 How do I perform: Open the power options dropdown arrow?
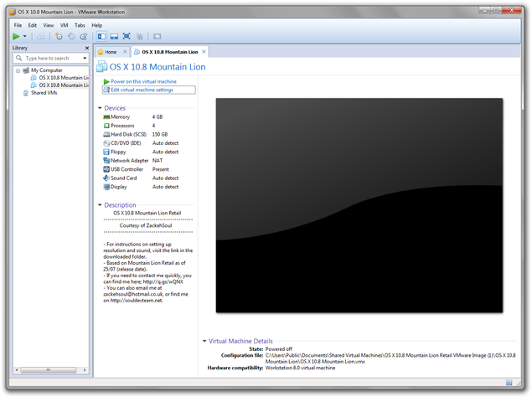click(x=25, y=36)
